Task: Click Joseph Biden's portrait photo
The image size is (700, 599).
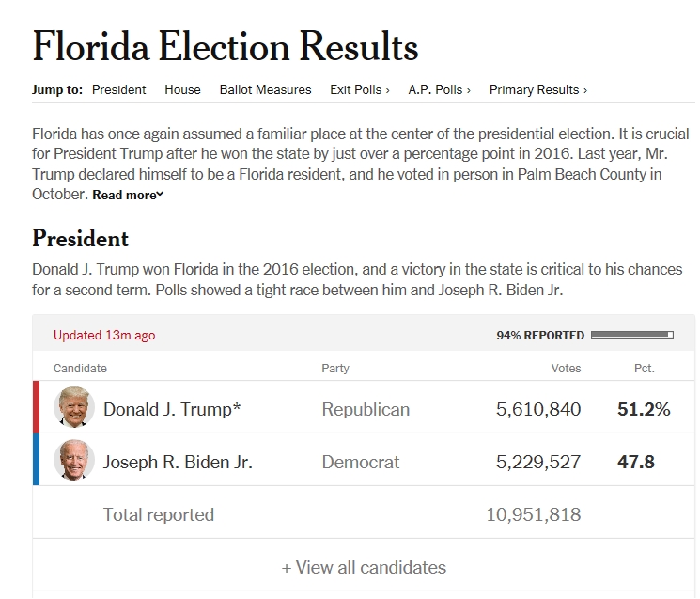Action: tap(75, 461)
